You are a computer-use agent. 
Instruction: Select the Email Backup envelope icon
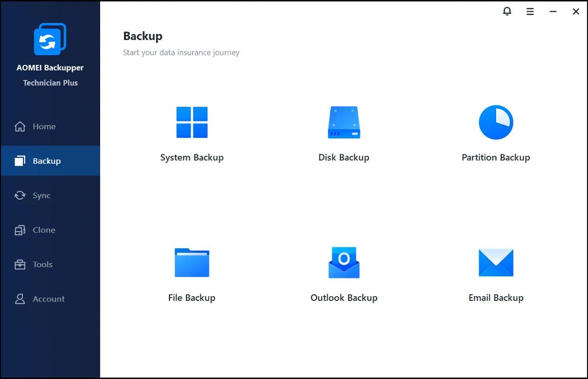pyautogui.click(x=496, y=263)
